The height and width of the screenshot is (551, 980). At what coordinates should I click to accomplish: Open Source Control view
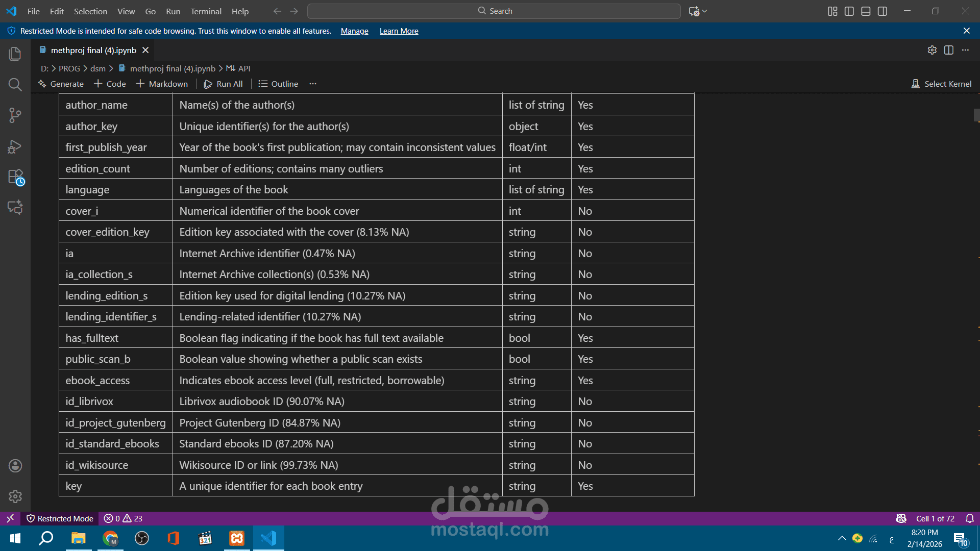coord(15,115)
